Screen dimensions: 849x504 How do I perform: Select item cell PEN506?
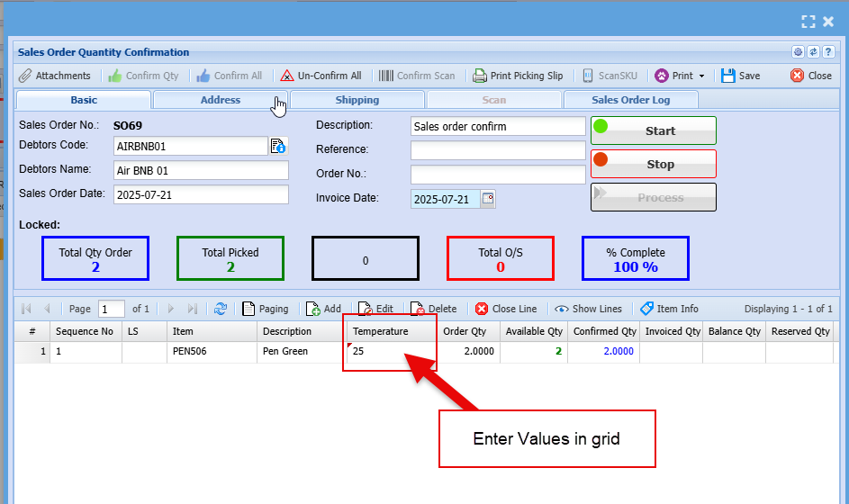pyautogui.click(x=212, y=351)
